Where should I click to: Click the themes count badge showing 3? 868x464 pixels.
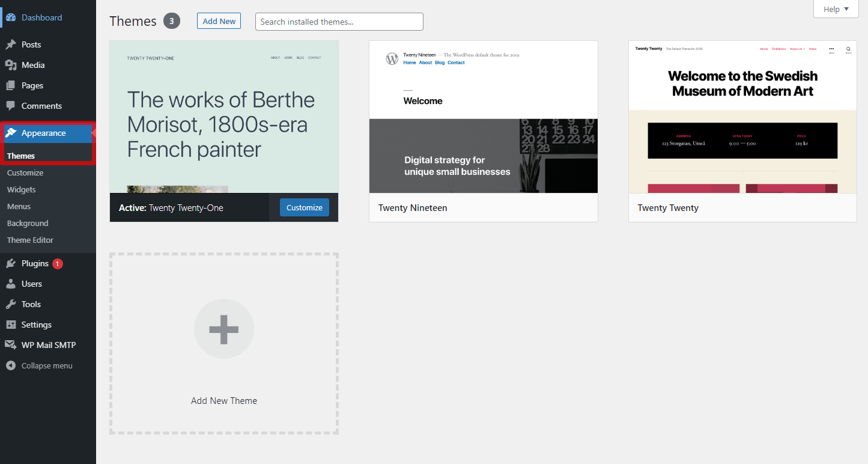pyautogui.click(x=172, y=21)
